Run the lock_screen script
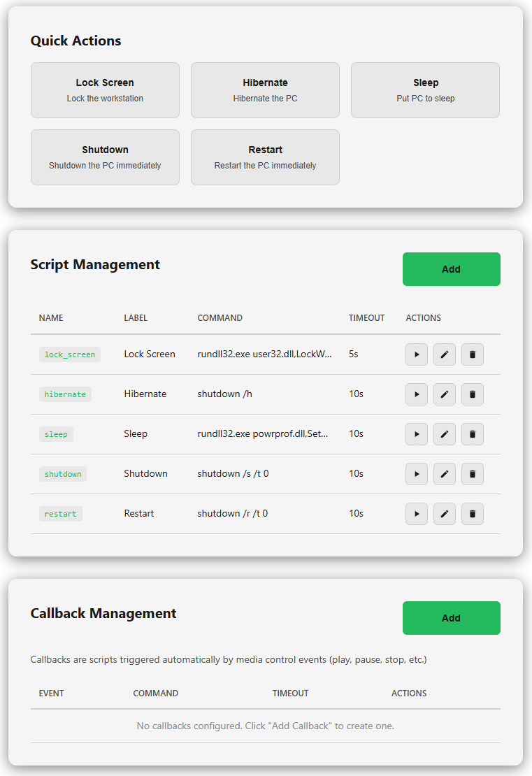532x776 pixels. [417, 354]
